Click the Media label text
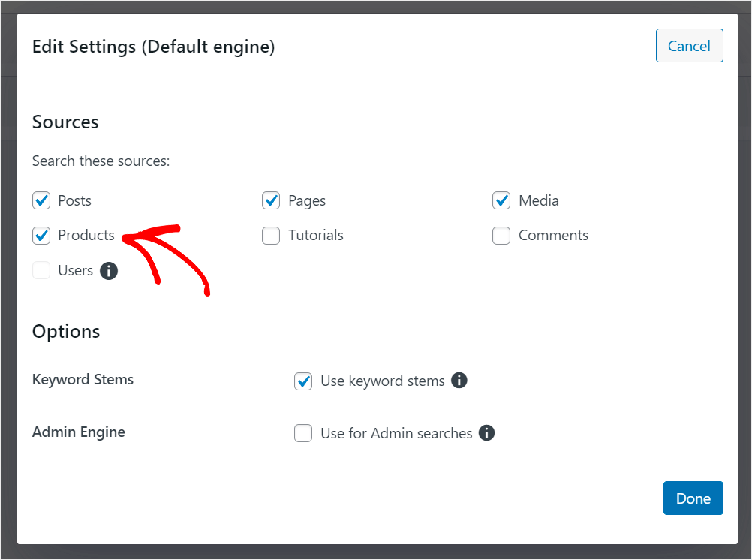752x560 pixels. (x=539, y=200)
